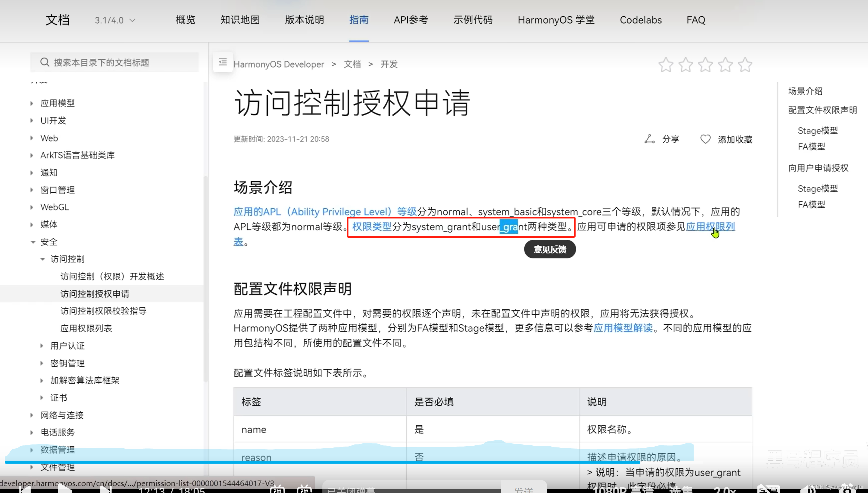
Task: Click the 文档 breadcrumb link
Action: (352, 64)
